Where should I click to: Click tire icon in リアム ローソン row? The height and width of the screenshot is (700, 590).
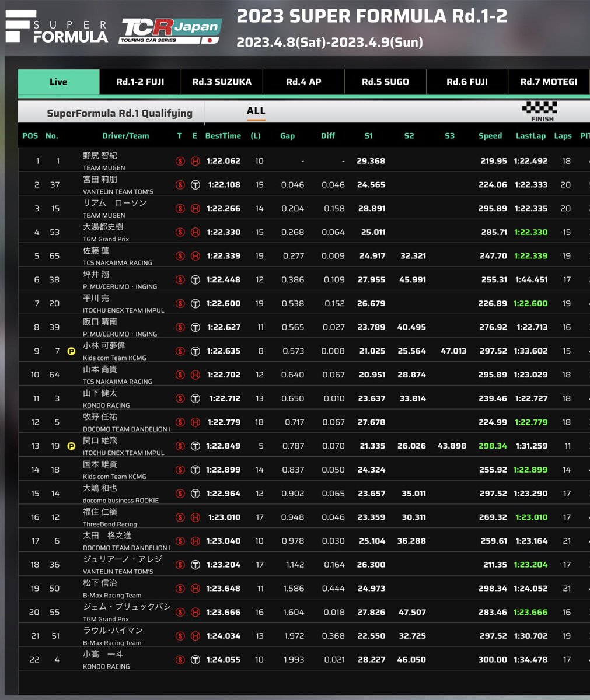coord(180,208)
